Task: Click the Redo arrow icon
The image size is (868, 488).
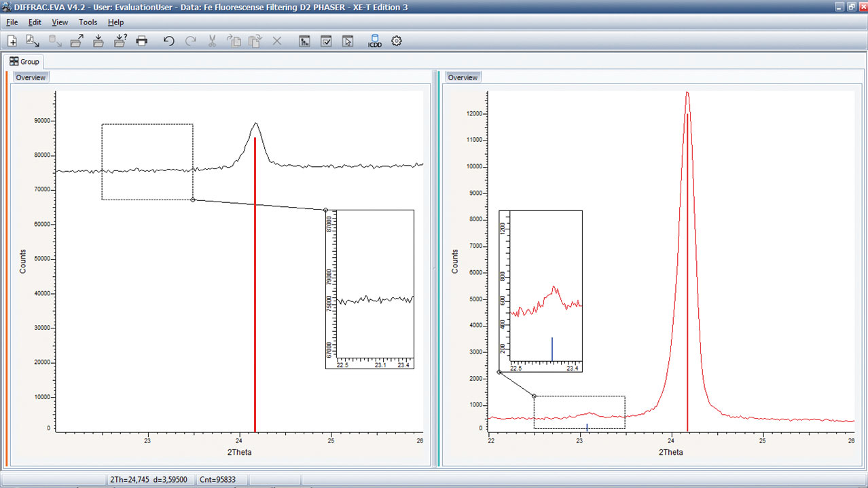Action: pyautogui.click(x=191, y=41)
